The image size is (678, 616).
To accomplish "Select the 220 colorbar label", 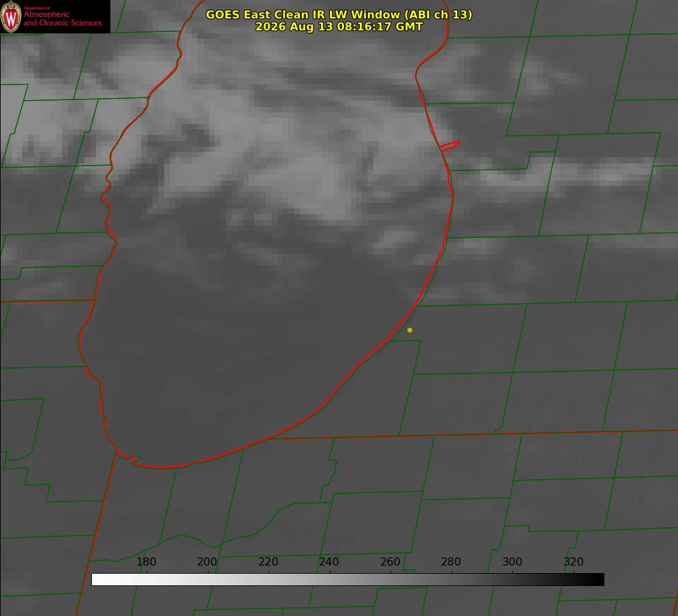I will pyautogui.click(x=268, y=561).
